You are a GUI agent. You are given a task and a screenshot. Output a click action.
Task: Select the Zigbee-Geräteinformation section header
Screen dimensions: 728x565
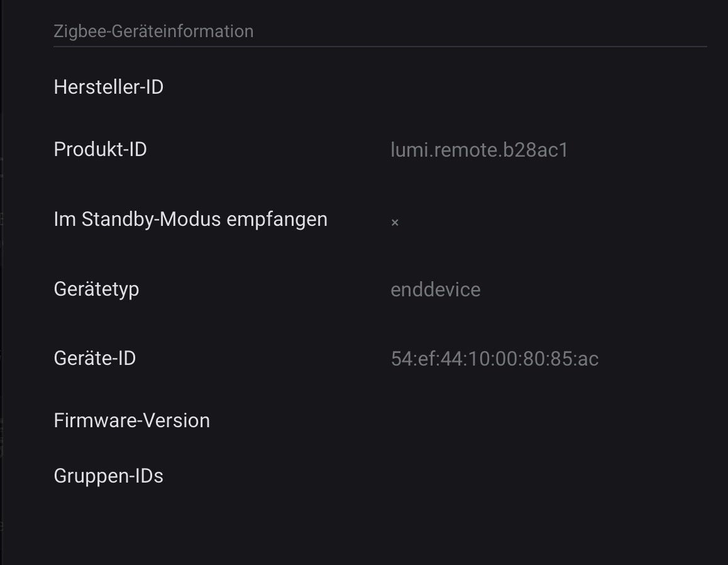pyautogui.click(x=153, y=31)
